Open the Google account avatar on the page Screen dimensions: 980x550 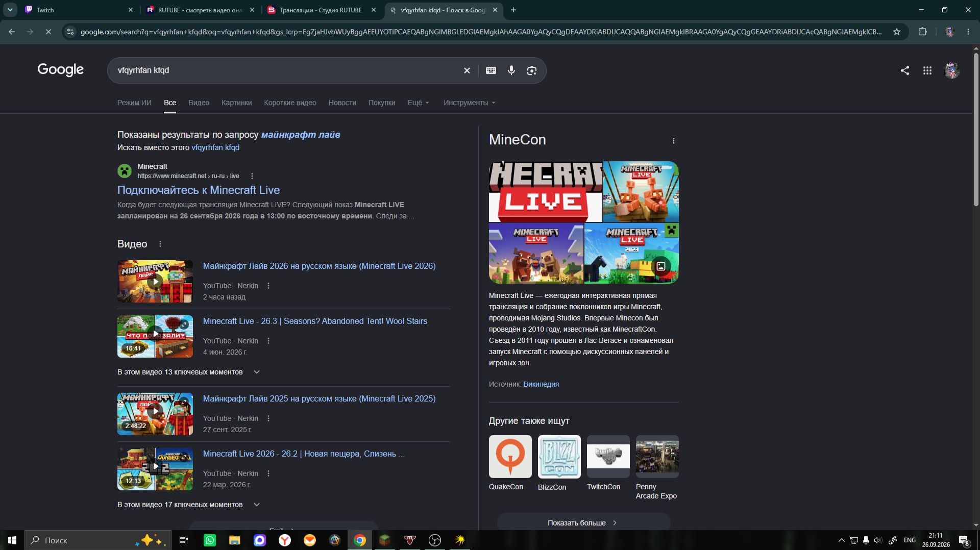[x=951, y=70]
